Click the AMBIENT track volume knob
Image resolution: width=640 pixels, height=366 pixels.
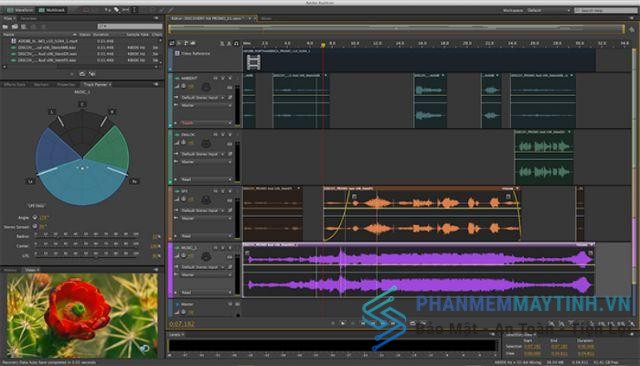tap(184, 87)
